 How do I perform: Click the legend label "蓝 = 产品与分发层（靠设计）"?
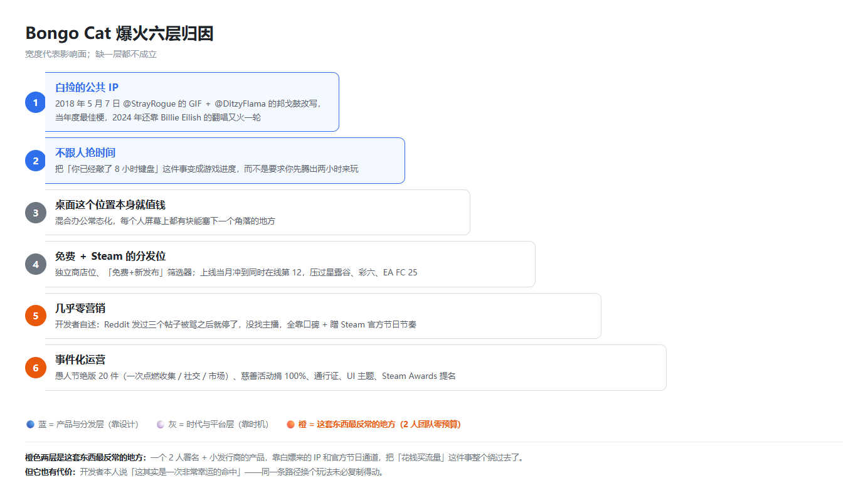[88, 424]
